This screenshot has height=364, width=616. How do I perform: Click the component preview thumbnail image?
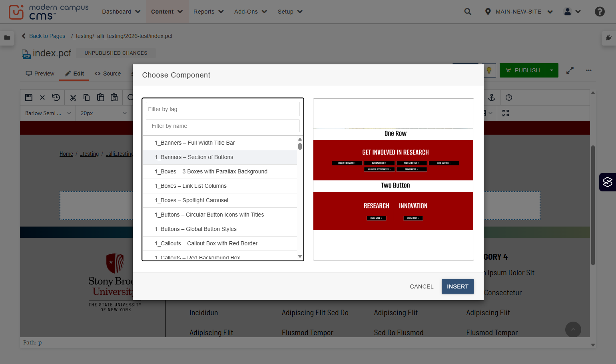tap(393, 179)
